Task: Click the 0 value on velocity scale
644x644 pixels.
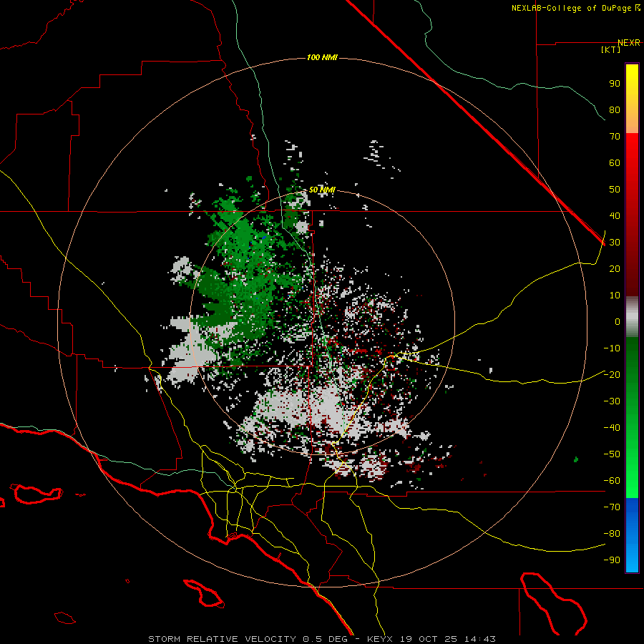Action: point(618,321)
